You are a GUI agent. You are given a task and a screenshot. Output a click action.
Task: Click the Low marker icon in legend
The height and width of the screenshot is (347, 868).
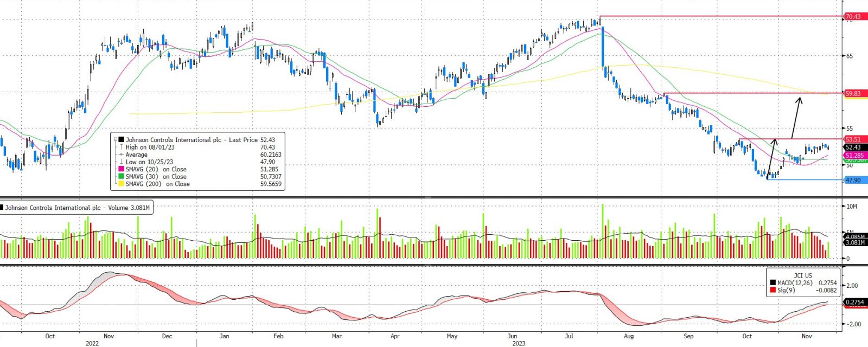click(122, 162)
